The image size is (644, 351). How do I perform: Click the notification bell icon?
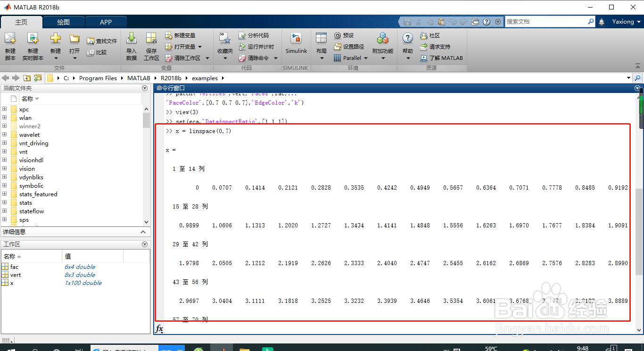click(602, 22)
